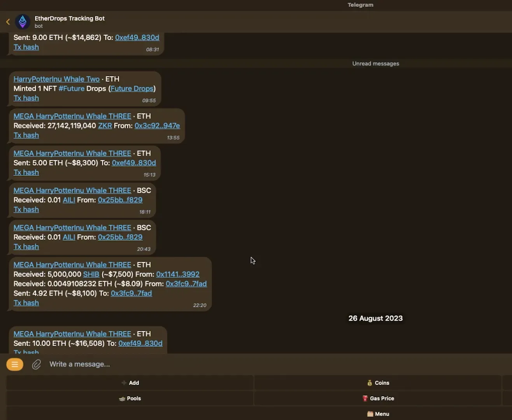Open Tx hash in the 20:43 message
The width and height of the screenshot is (512, 420).
[x=26, y=247]
